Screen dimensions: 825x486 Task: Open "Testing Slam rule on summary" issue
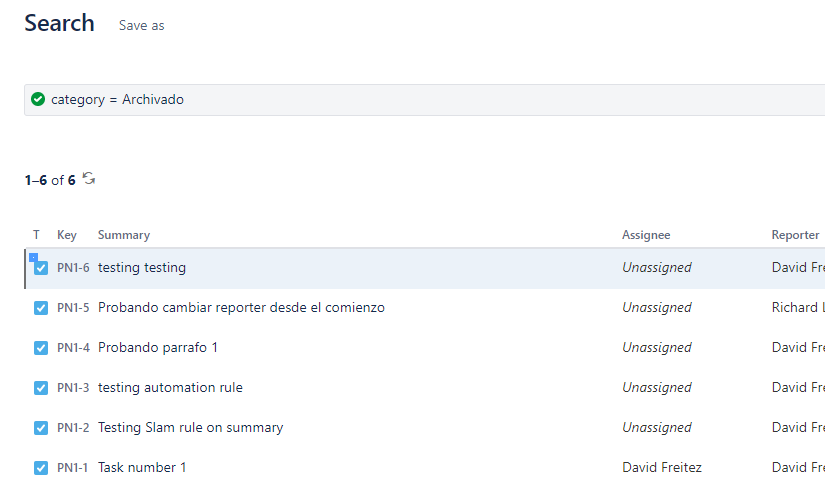[190, 428]
